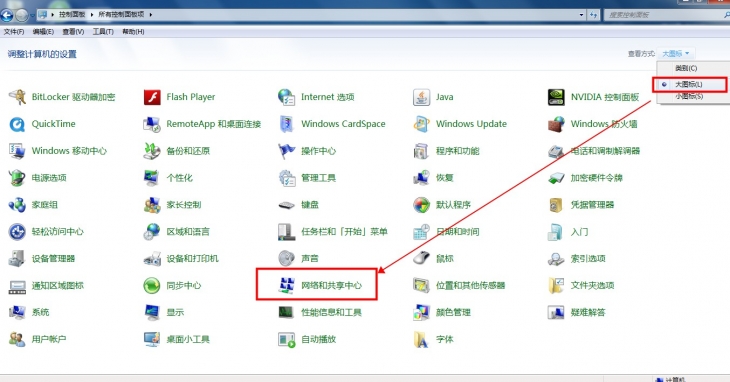
Task: Open 系统 link
Action: pyautogui.click(x=41, y=313)
